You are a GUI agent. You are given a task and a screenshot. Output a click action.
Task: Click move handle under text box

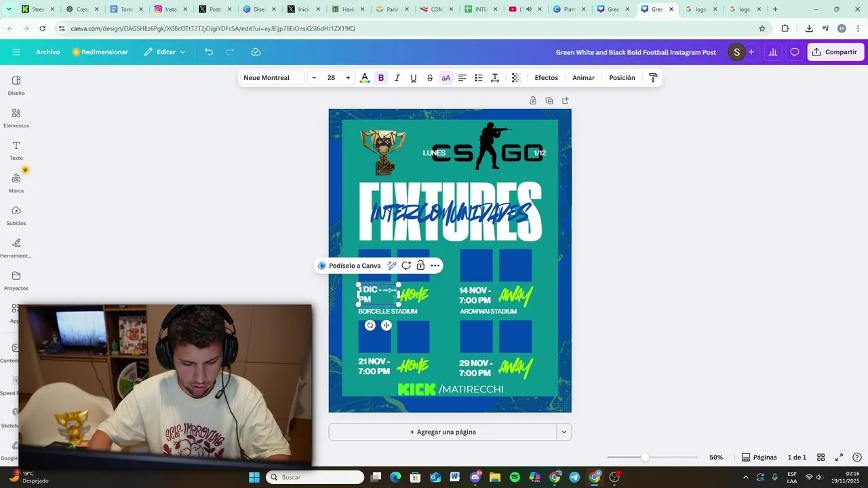[387, 325]
